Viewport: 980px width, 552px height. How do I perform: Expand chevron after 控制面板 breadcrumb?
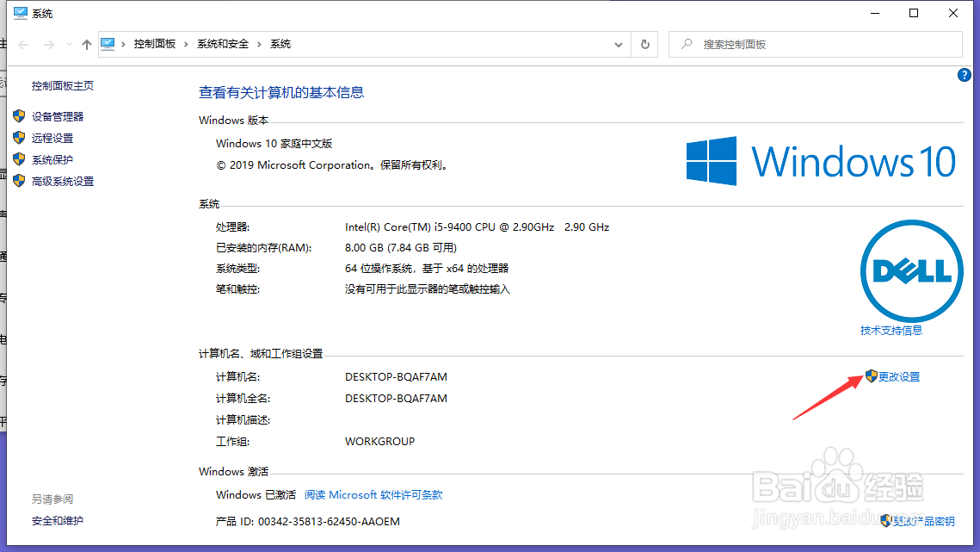186,44
